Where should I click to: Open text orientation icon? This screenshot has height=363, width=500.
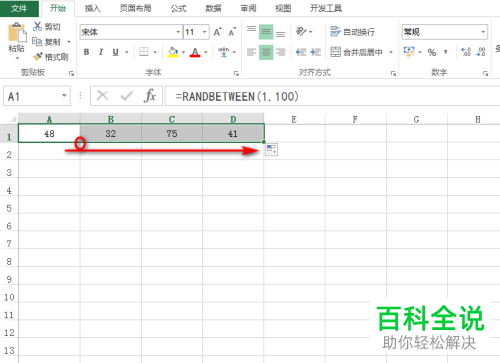point(301,32)
